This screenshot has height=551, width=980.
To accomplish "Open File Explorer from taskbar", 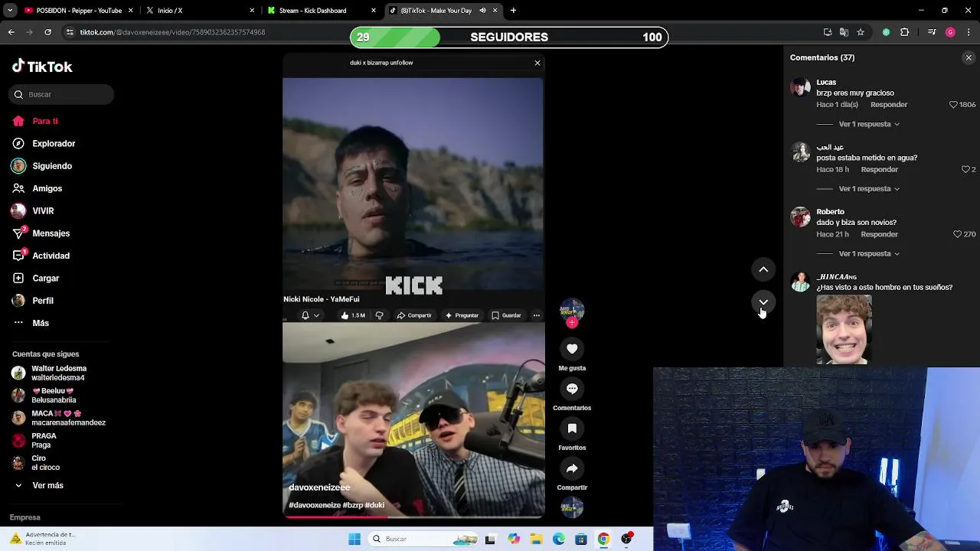I will (x=537, y=539).
